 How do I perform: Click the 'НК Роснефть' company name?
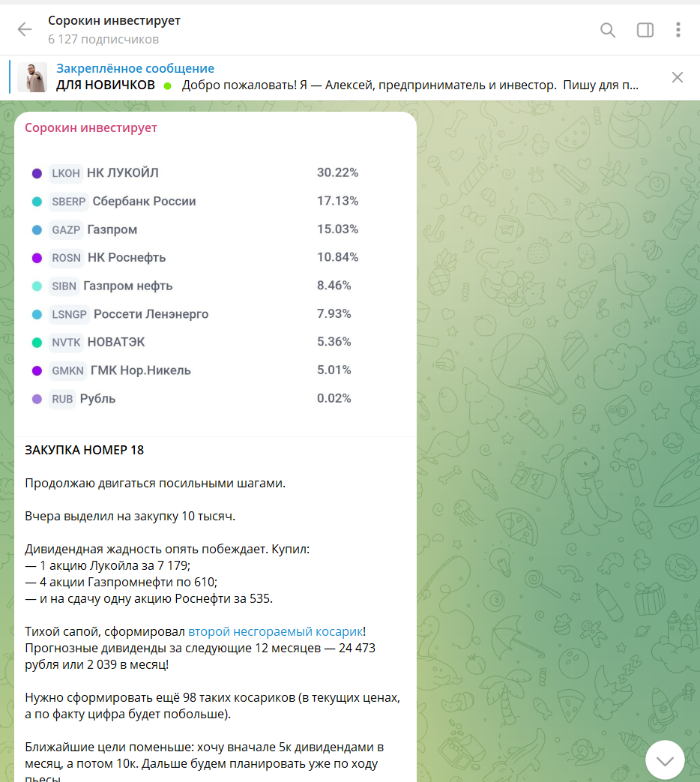click(x=127, y=257)
